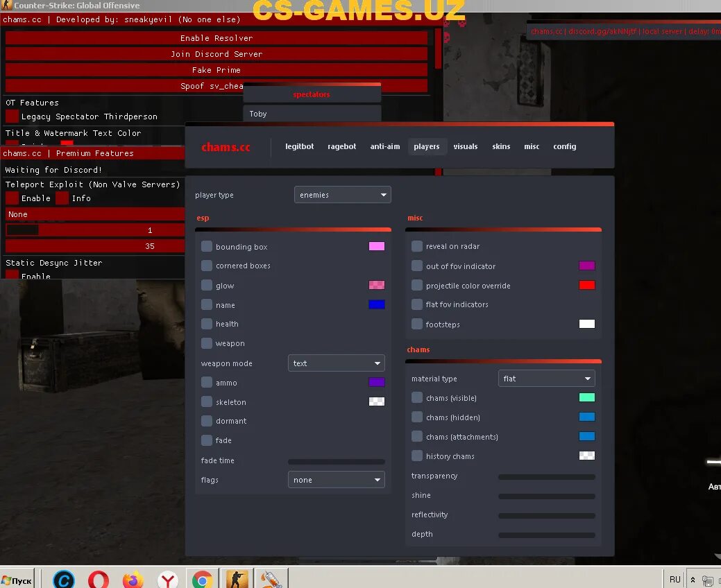721x588 pixels.
Task: Click the RU language indicator
Action: [675, 579]
